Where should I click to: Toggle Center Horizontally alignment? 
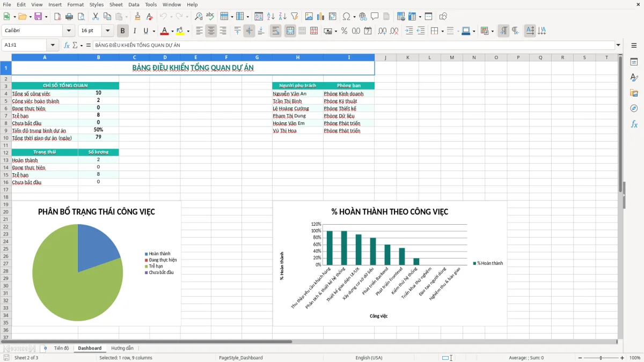coord(211,31)
